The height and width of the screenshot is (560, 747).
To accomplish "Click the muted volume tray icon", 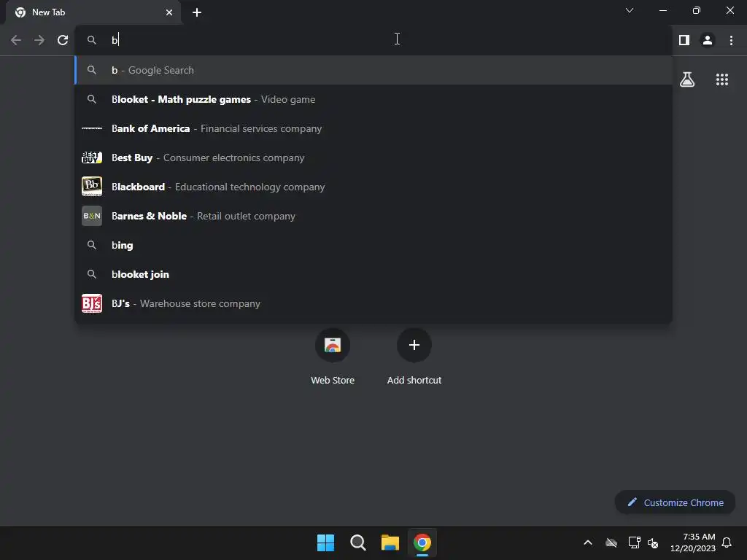I will [x=653, y=542].
